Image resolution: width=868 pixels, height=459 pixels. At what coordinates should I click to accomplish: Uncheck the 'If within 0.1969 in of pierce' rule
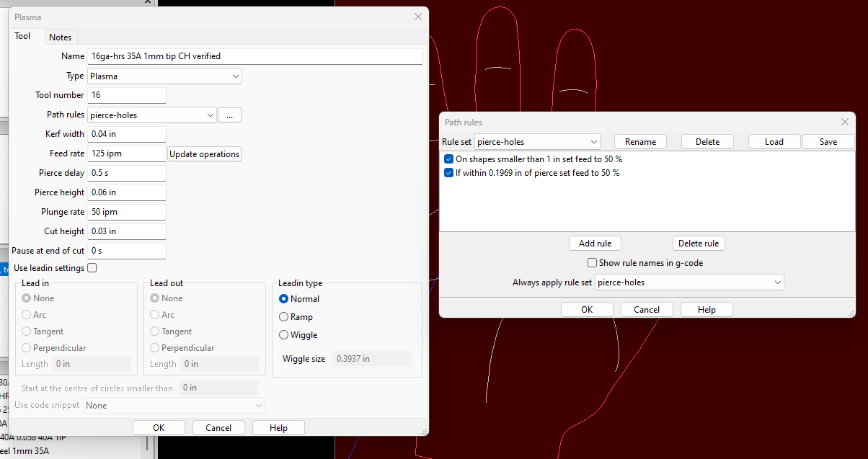tap(449, 173)
